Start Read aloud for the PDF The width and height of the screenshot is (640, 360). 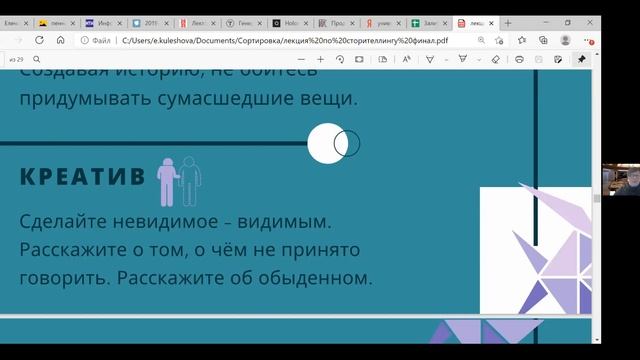pyautogui.click(x=406, y=60)
